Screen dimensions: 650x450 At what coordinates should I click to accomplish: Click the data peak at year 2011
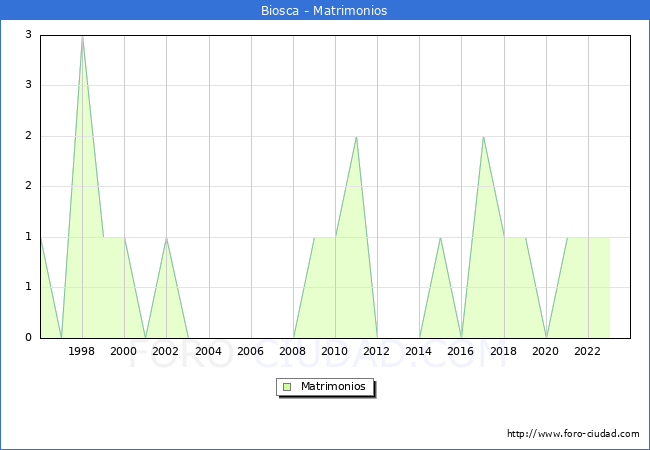[356, 137]
